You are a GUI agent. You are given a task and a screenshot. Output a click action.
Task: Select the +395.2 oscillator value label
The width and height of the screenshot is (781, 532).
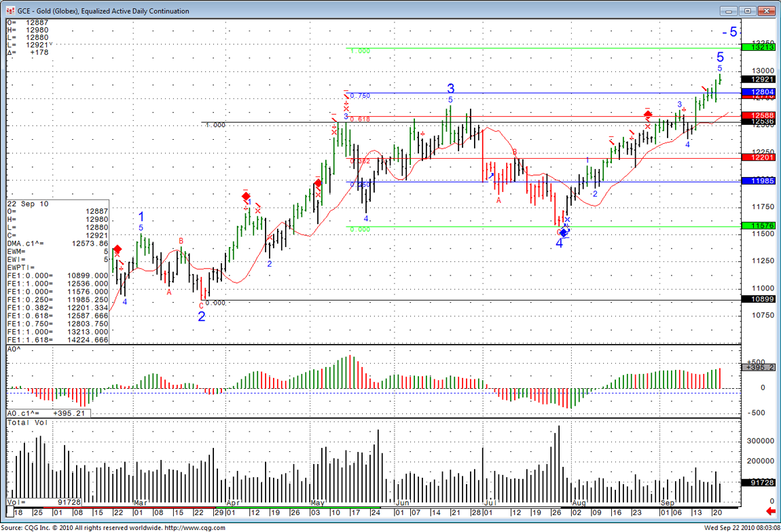758,367
